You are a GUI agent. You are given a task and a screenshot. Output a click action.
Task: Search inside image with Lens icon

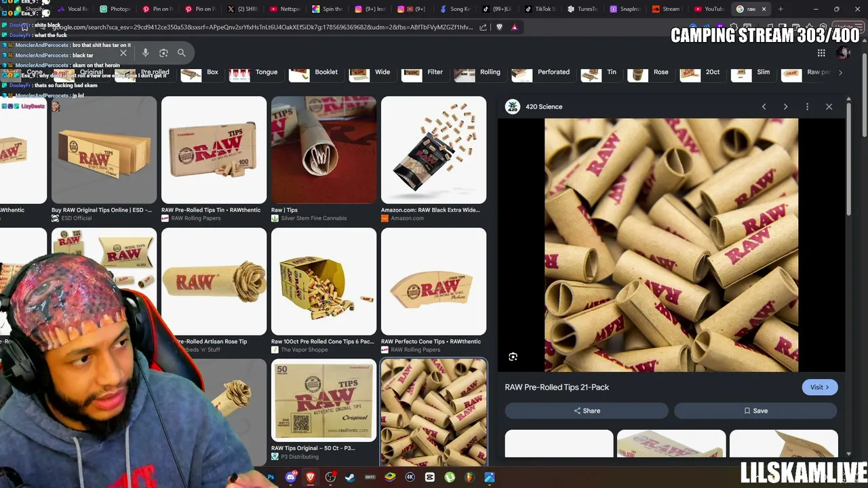(513, 357)
